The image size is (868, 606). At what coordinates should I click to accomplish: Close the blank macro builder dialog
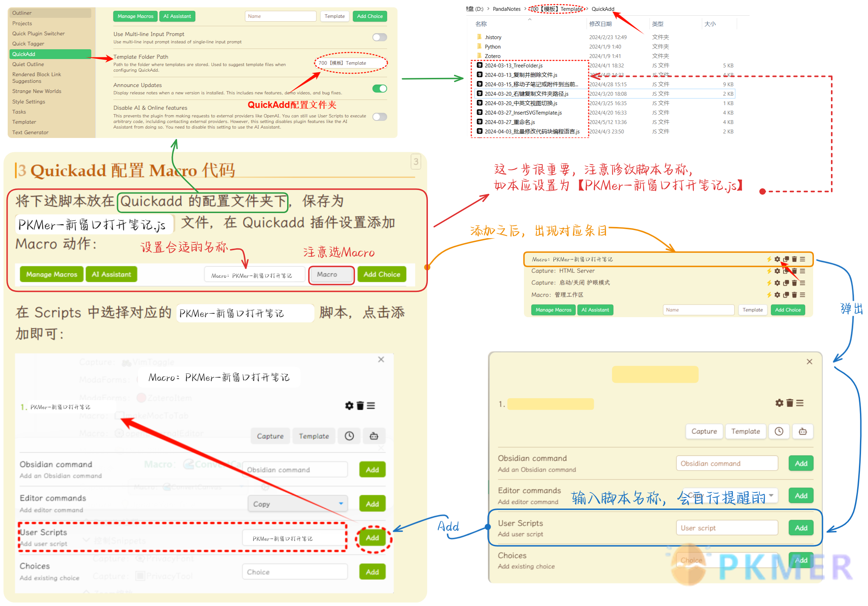[809, 362]
